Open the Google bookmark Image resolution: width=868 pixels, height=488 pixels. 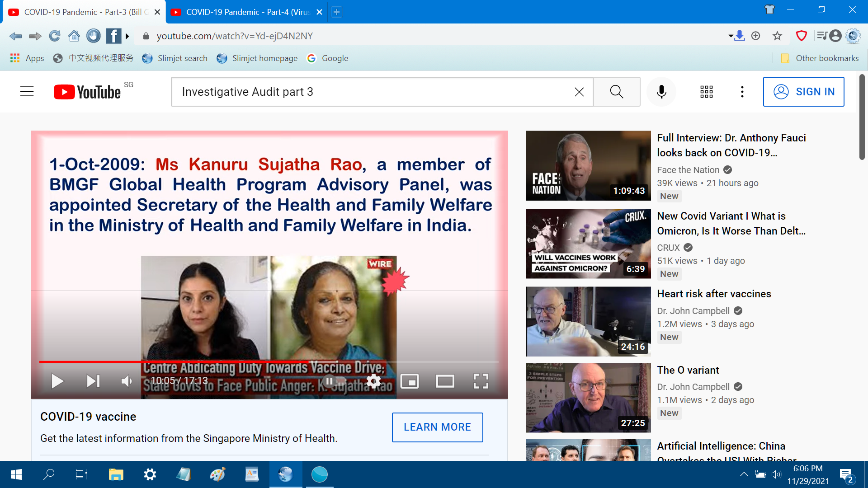click(327, 58)
